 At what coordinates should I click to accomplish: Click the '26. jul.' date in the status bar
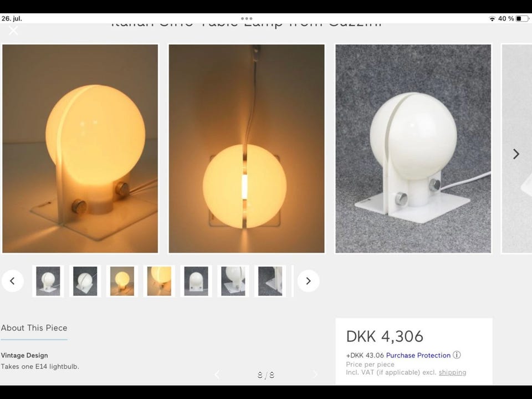click(x=12, y=18)
